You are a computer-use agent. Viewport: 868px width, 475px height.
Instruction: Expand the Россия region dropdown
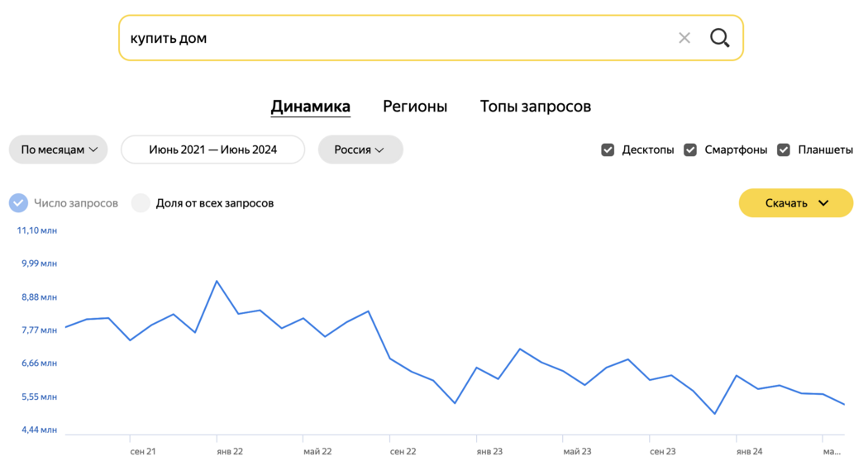click(x=360, y=150)
